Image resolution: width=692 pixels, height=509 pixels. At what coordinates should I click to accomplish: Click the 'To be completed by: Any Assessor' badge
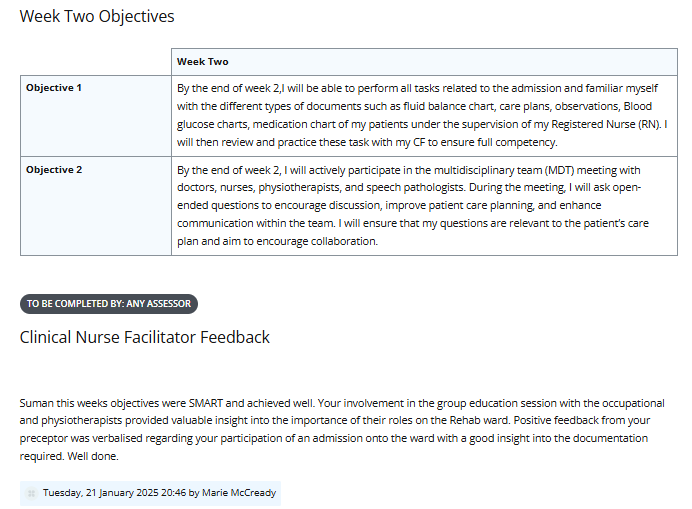[109, 304]
